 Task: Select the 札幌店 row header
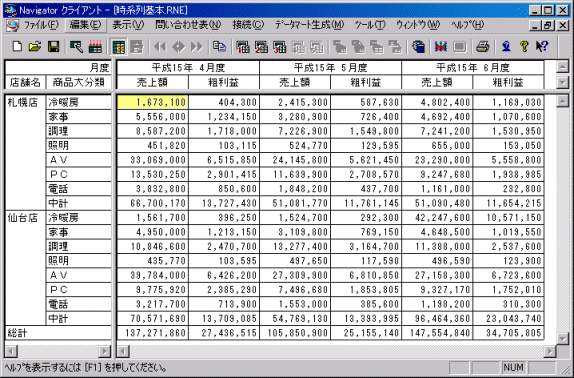point(25,152)
